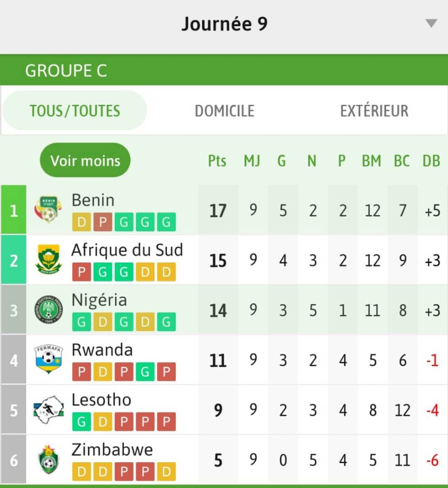Click the Benin team crest icon
Viewport: 448px width, 488px height.
[x=48, y=210]
